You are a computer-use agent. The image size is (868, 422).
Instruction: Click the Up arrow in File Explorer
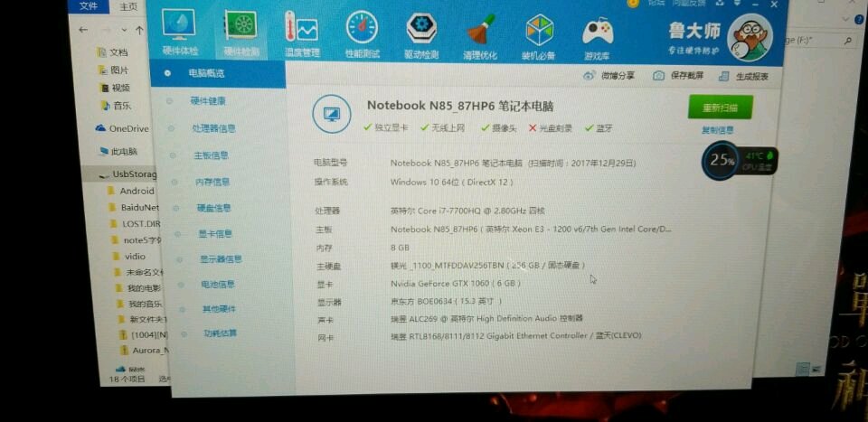(140, 30)
